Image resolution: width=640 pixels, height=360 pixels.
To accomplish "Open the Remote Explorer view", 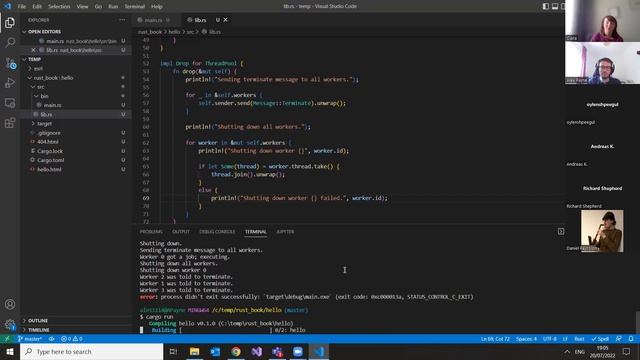I will point(10,103).
